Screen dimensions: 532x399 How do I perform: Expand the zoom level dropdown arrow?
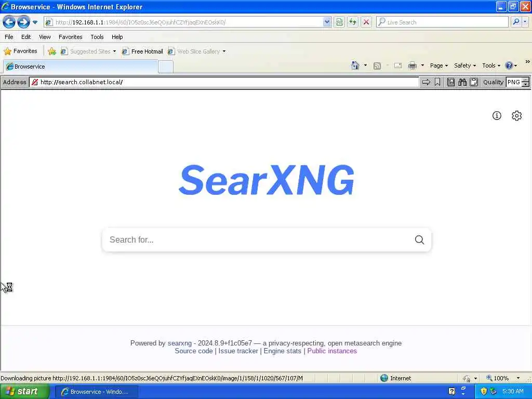tap(518, 378)
